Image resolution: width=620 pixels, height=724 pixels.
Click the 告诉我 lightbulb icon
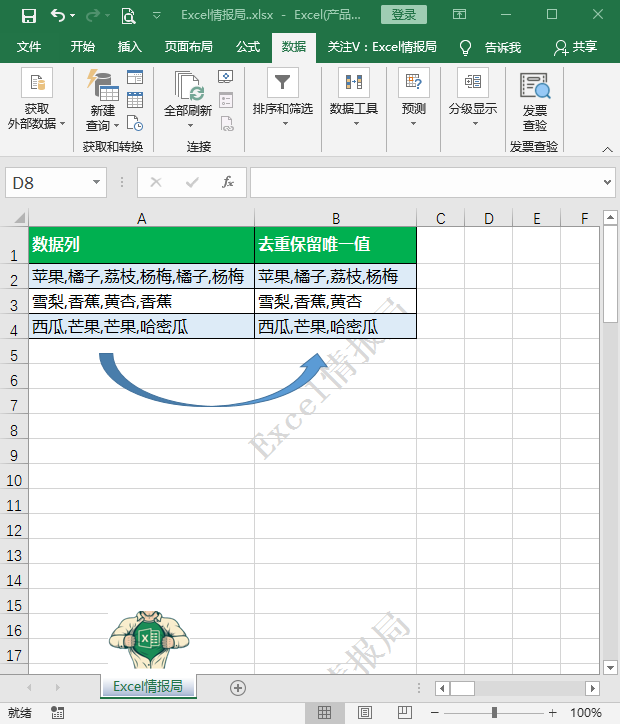pyautogui.click(x=465, y=47)
